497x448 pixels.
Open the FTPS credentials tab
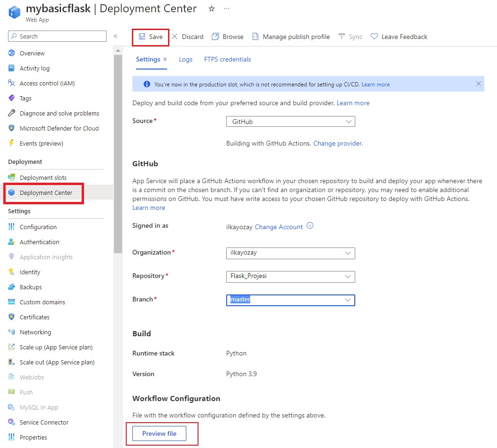pyautogui.click(x=227, y=60)
